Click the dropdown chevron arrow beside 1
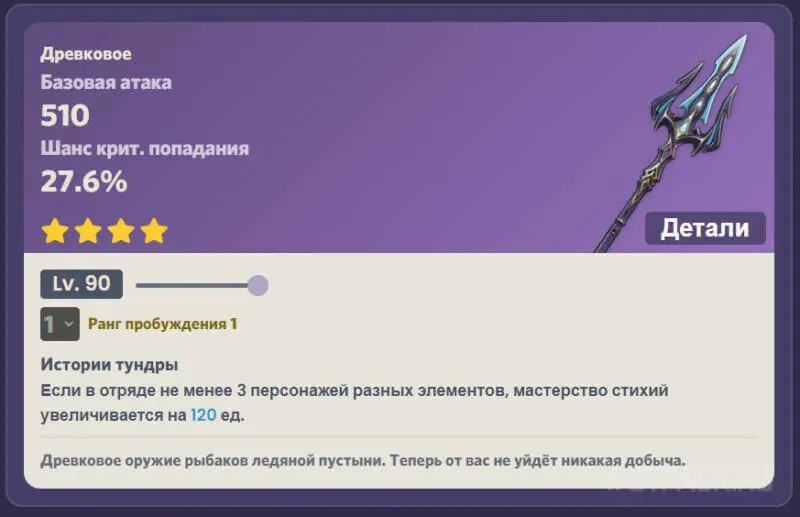The height and width of the screenshot is (517, 800). [x=69, y=324]
